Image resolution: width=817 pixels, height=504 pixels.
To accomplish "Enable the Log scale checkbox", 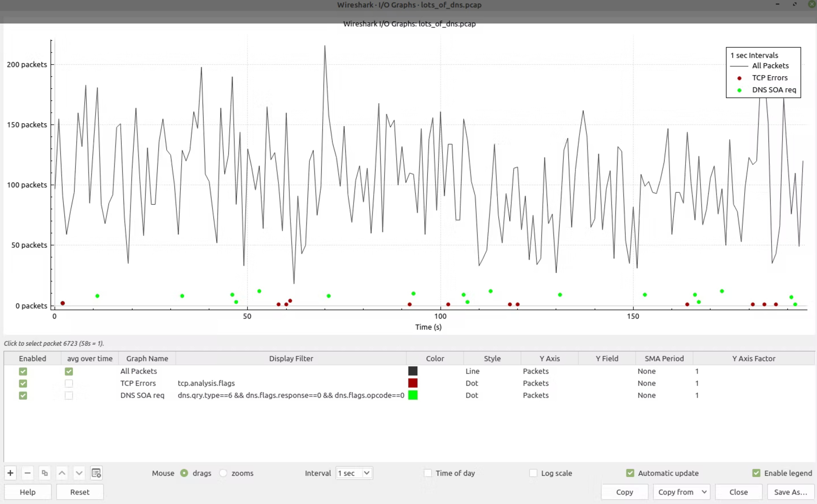I will point(533,473).
